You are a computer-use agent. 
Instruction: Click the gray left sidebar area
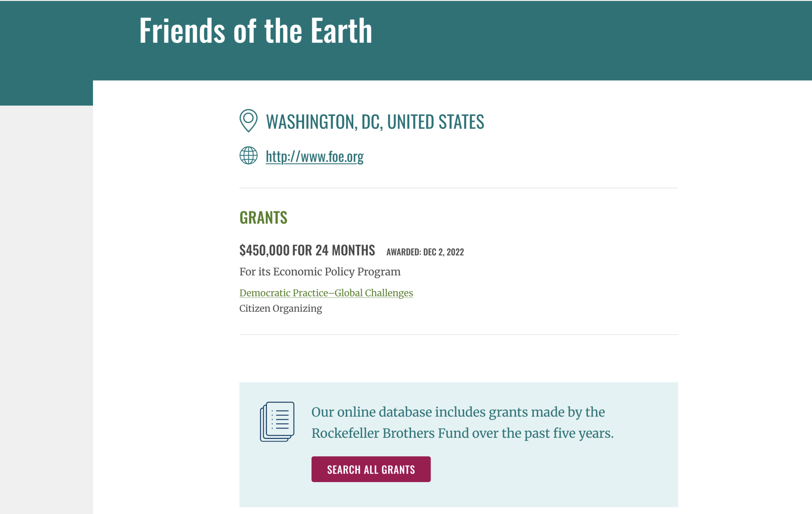click(x=47, y=310)
